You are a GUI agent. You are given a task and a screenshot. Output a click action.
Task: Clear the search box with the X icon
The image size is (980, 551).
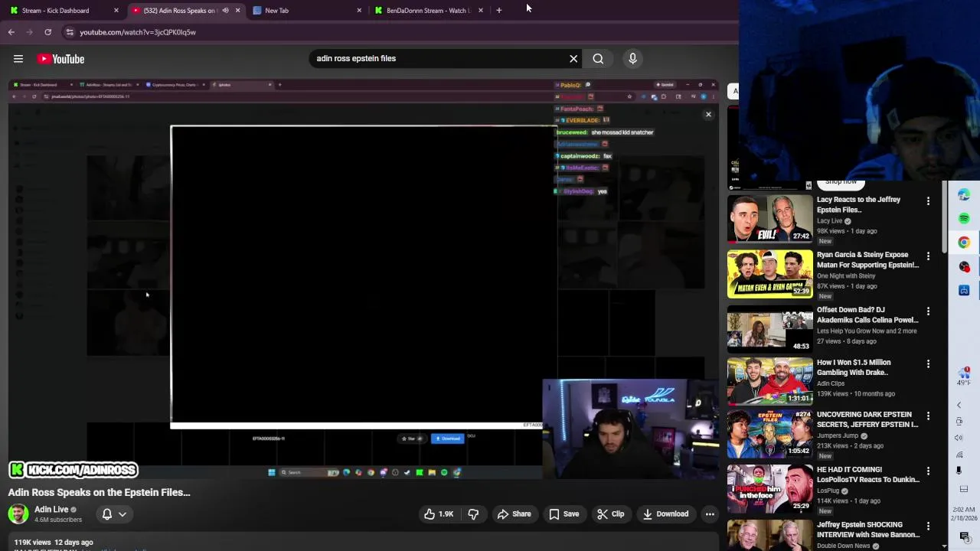pos(573,58)
